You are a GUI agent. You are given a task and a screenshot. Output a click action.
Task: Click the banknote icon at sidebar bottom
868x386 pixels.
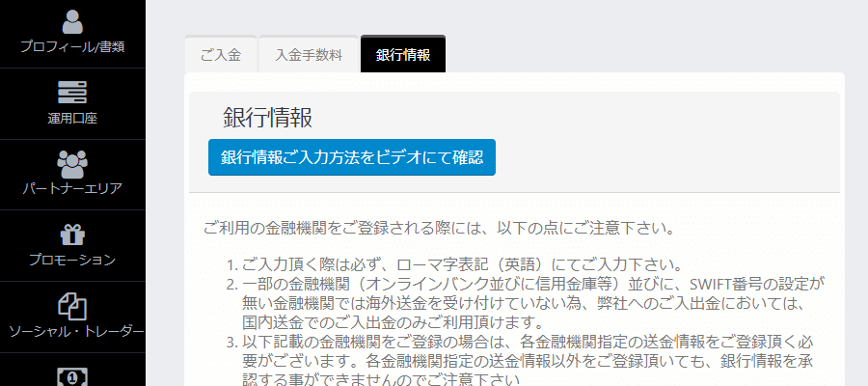click(72, 376)
